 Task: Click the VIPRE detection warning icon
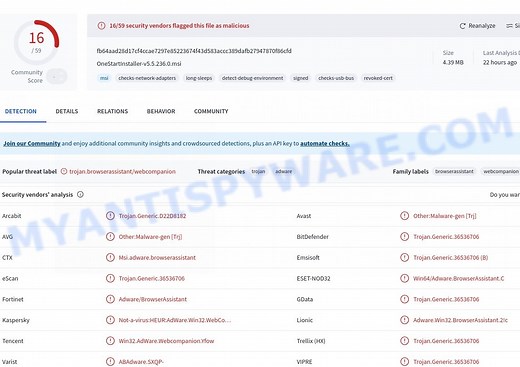(404, 362)
